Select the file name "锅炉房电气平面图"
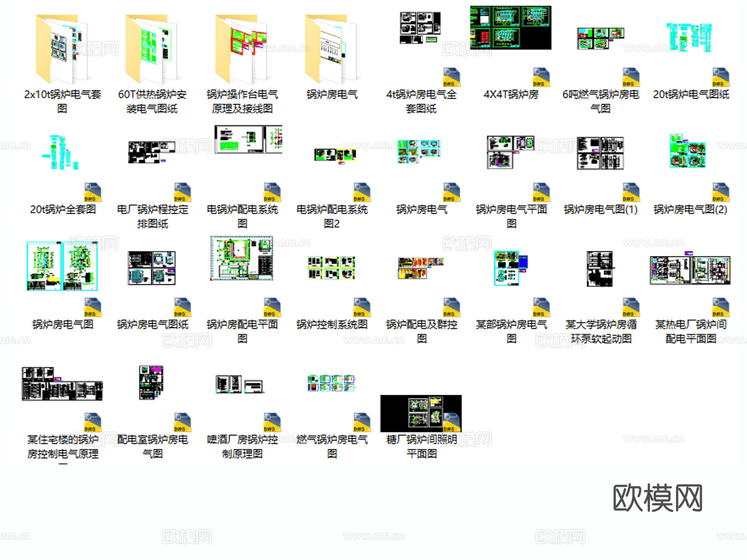747x560 pixels. pyautogui.click(x=511, y=217)
